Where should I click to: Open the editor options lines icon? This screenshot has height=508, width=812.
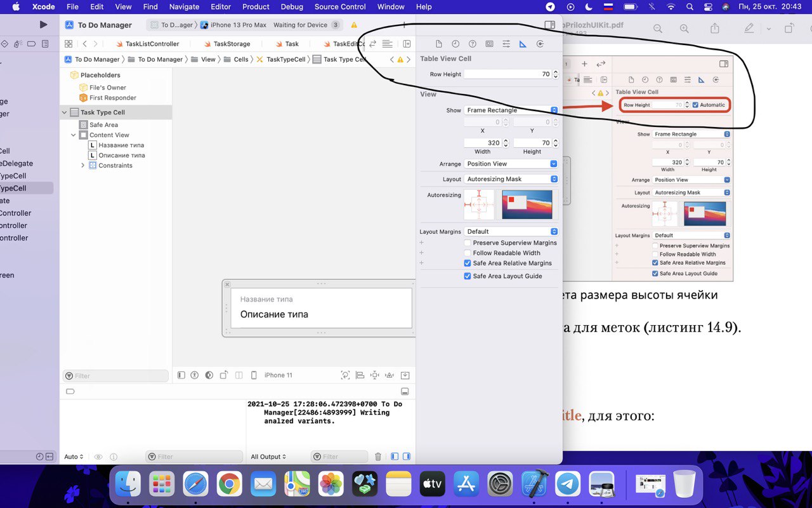pos(387,44)
